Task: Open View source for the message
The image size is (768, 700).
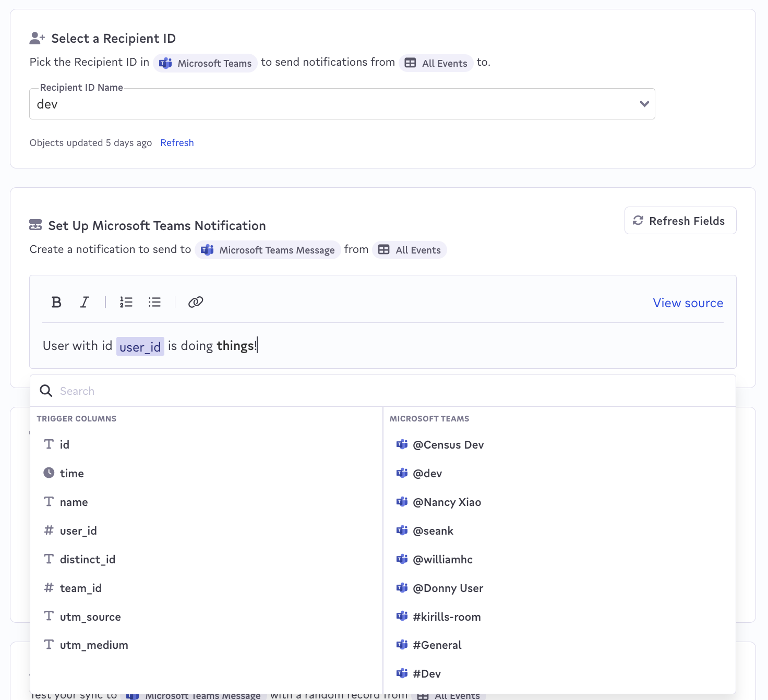Action: (688, 303)
